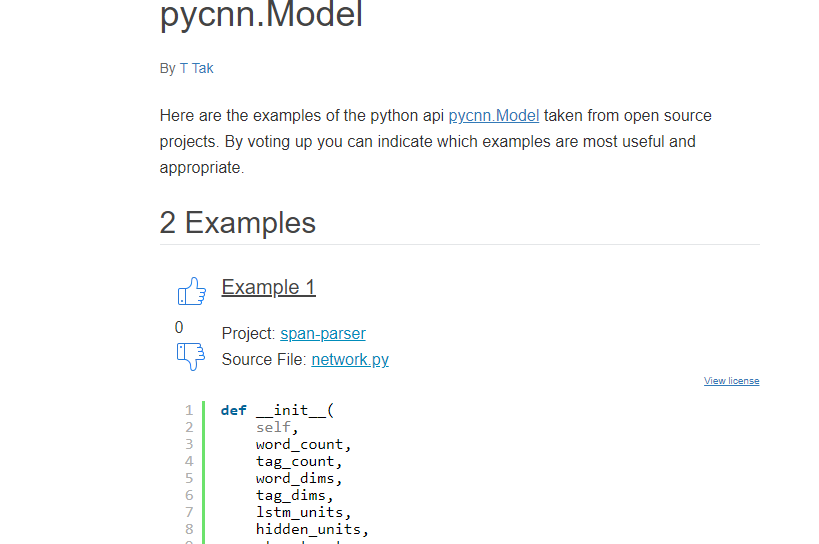Click the 'self,' code line
Image resolution: width=819 pixels, height=544 pixels.
tap(277, 428)
